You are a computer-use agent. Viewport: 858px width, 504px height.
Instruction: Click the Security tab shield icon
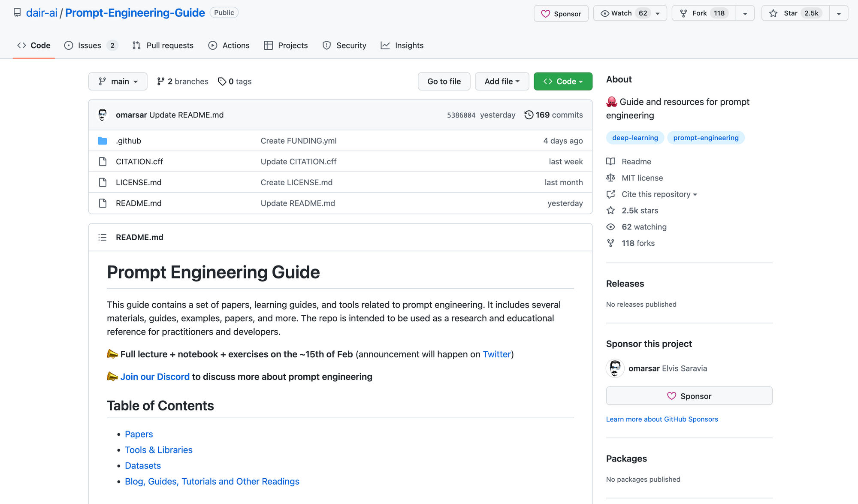pos(326,45)
